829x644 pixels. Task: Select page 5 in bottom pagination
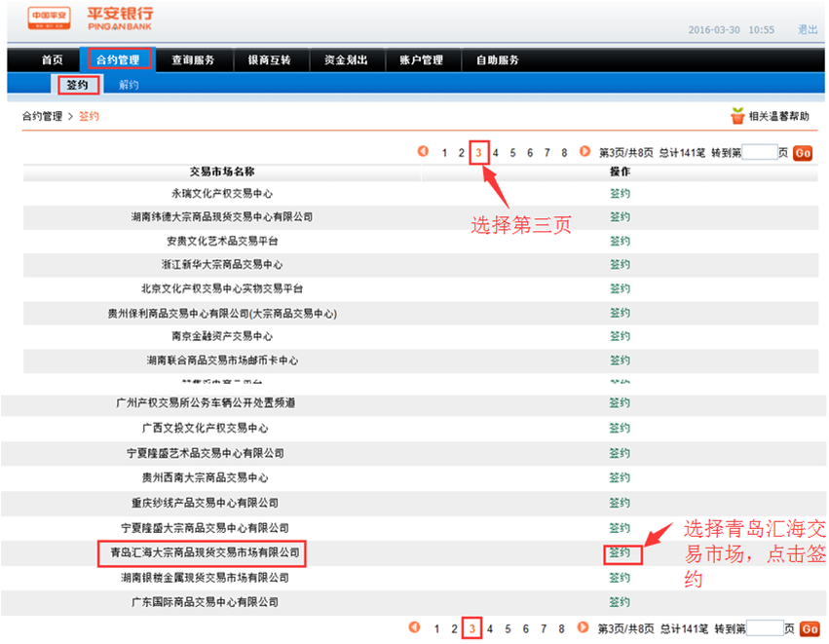(x=508, y=628)
